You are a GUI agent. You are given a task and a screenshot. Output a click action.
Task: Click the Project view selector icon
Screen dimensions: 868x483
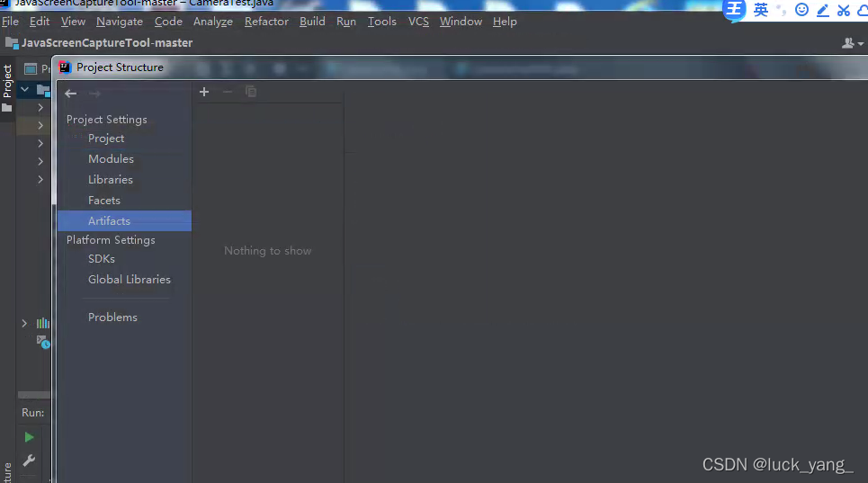31,68
